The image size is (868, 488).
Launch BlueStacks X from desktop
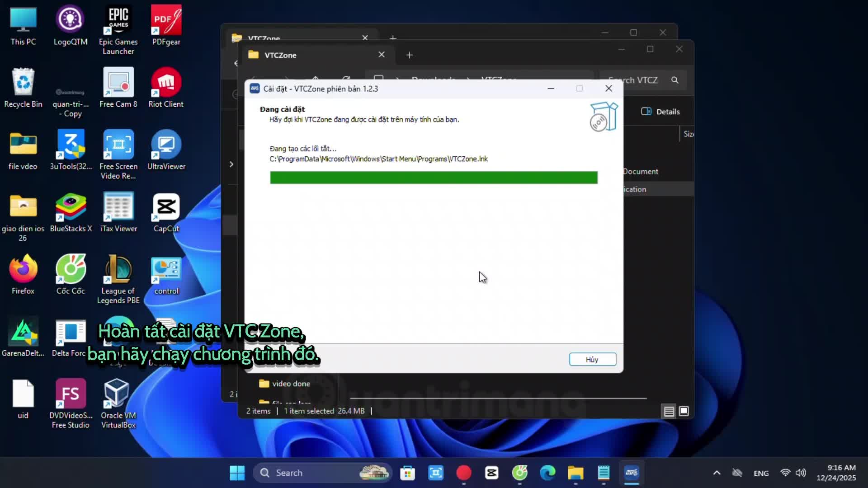71,213
